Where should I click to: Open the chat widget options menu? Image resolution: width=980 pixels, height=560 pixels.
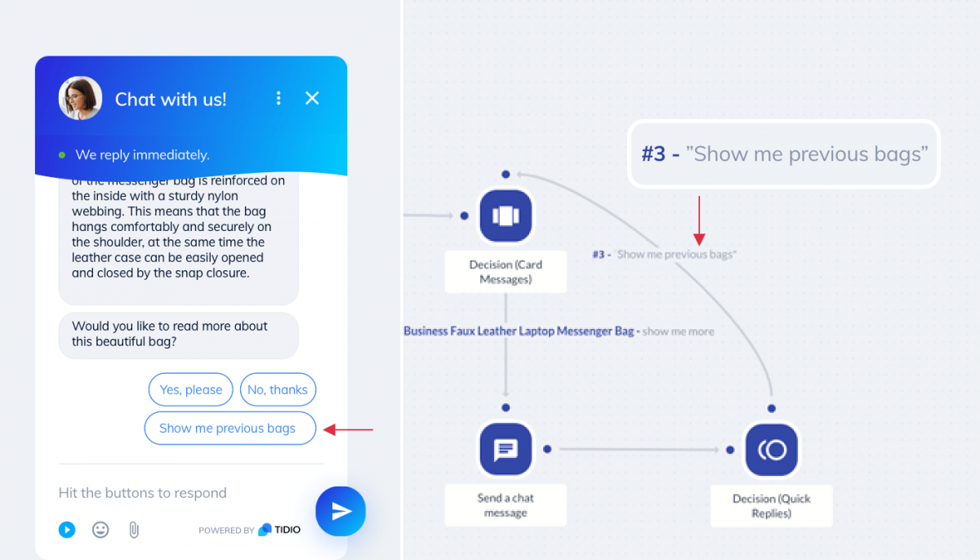[x=278, y=98]
